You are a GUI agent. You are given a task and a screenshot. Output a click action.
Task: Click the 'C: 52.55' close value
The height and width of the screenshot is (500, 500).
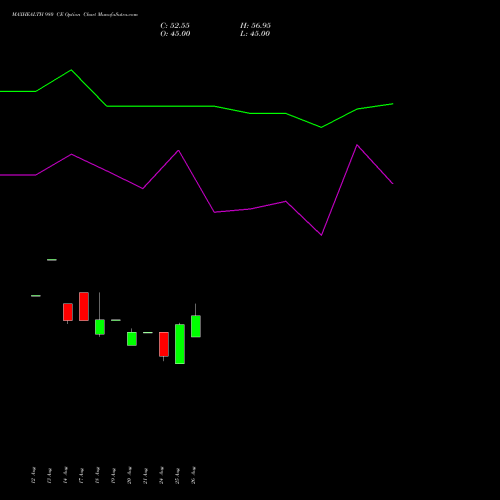tap(175, 26)
